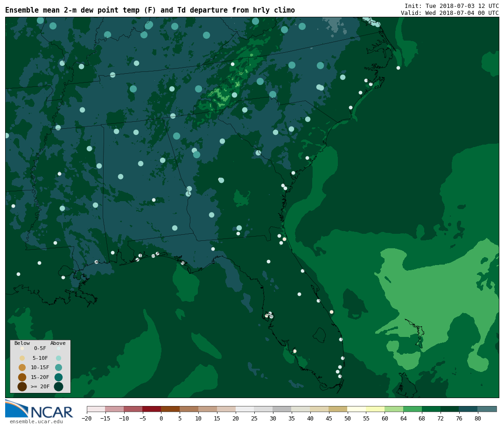This screenshot has height=427, width=504.
Task: Select the 25 to 30 colorbar swatch
Action: (264, 409)
